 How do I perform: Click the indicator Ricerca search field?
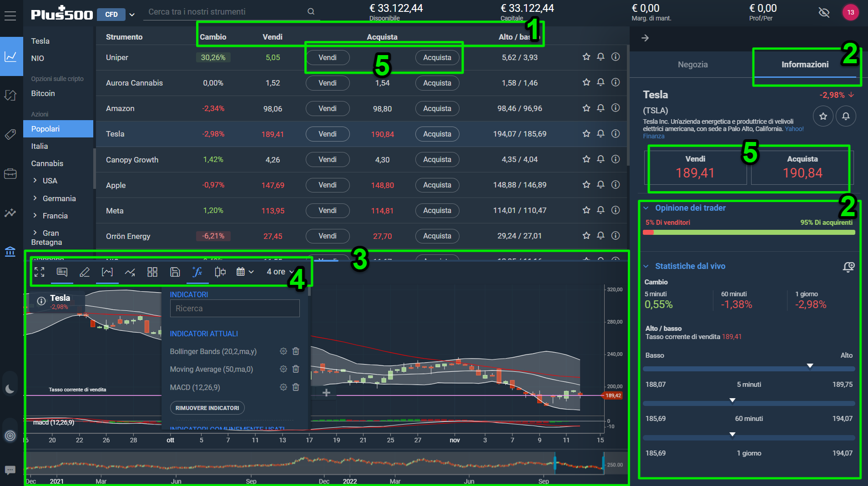235,309
